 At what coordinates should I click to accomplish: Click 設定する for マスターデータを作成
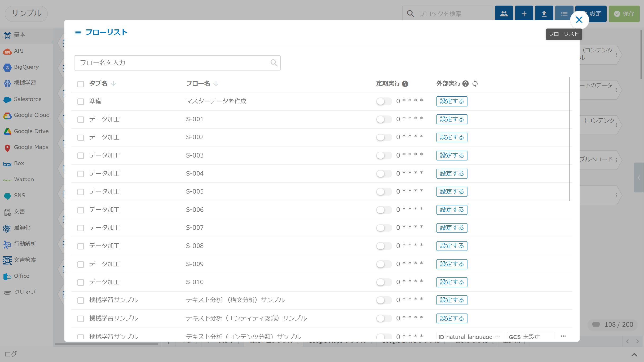[x=452, y=101]
